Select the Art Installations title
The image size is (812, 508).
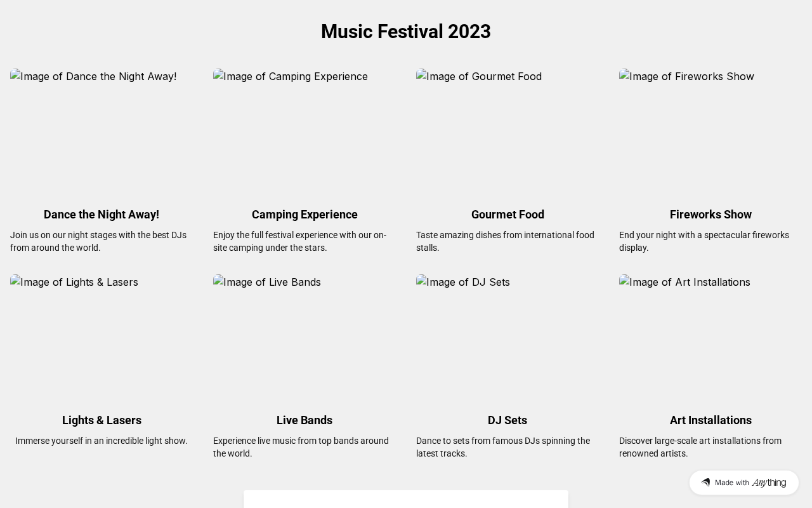pos(710,420)
